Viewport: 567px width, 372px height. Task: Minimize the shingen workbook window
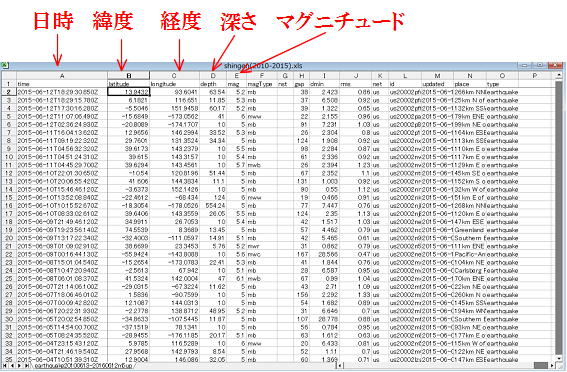(524, 65)
